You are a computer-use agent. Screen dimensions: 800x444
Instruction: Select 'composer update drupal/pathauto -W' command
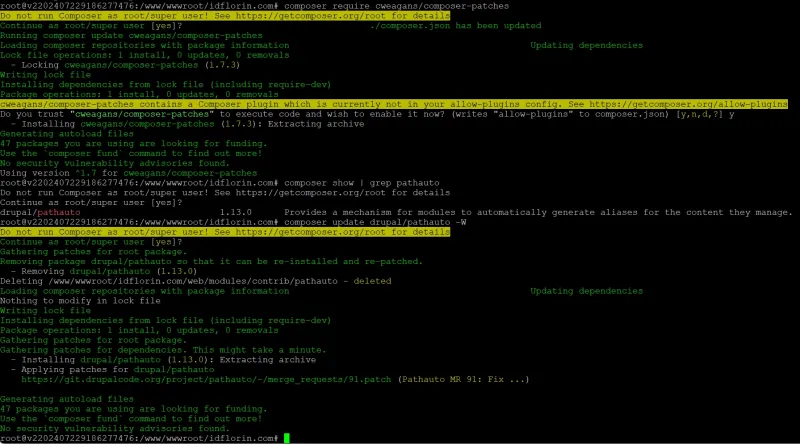click(375, 222)
